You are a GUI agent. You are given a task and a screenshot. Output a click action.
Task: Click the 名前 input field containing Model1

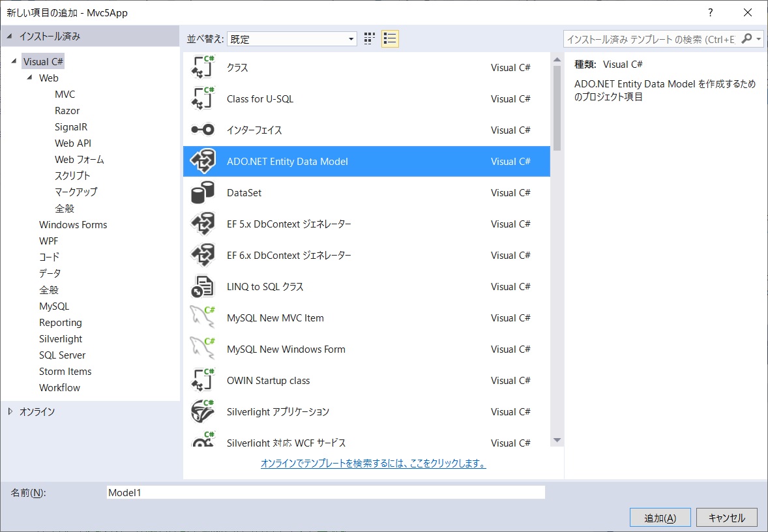[325, 493]
